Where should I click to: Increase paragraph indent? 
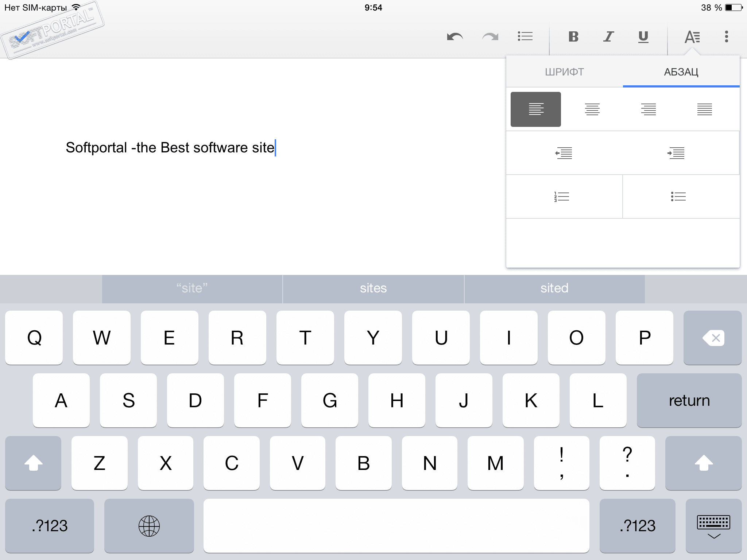click(x=676, y=153)
